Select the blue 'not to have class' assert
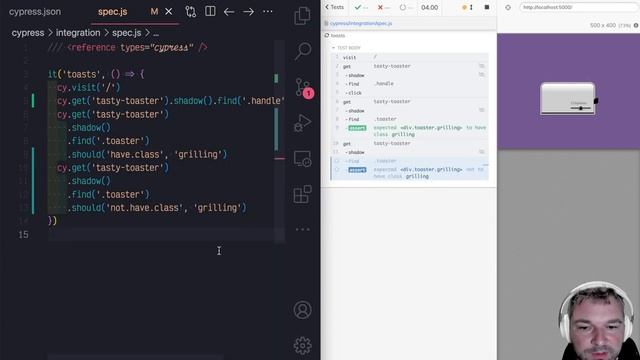Image resolution: width=640 pixels, height=360 pixels. pos(409,173)
